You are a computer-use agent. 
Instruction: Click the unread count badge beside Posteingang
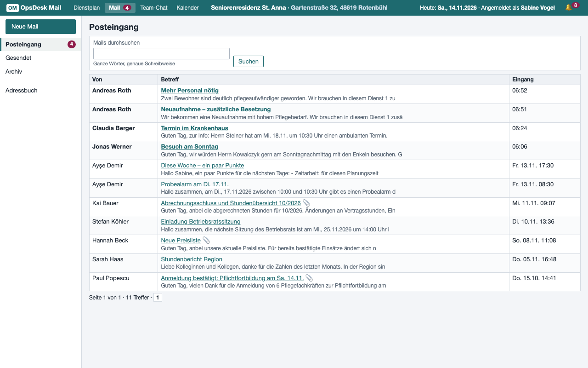coord(72,45)
